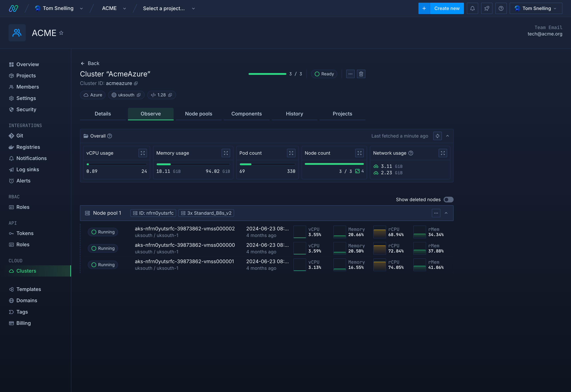Toggle Show deleted nodes switch
The image size is (571, 392).
(x=448, y=199)
